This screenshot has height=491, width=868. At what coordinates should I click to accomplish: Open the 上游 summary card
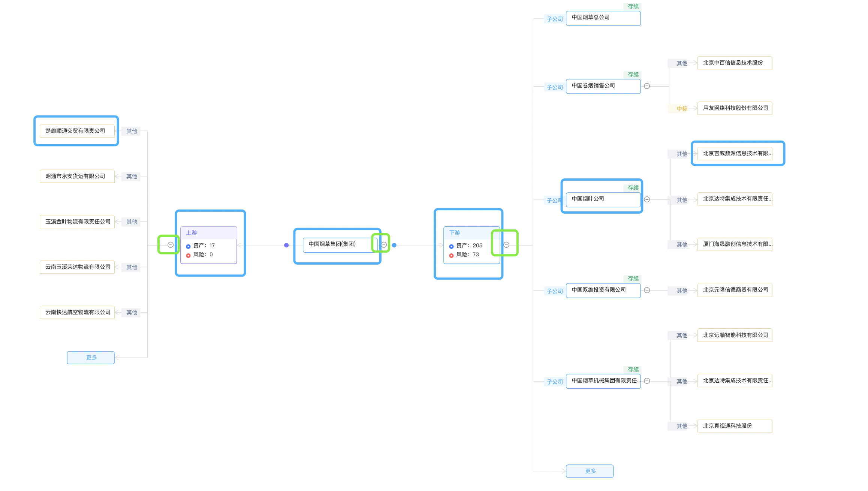coord(209,245)
